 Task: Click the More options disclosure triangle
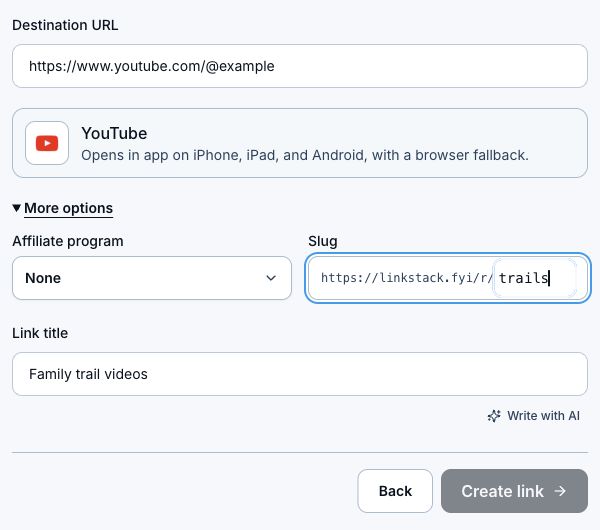pos(16,208)
